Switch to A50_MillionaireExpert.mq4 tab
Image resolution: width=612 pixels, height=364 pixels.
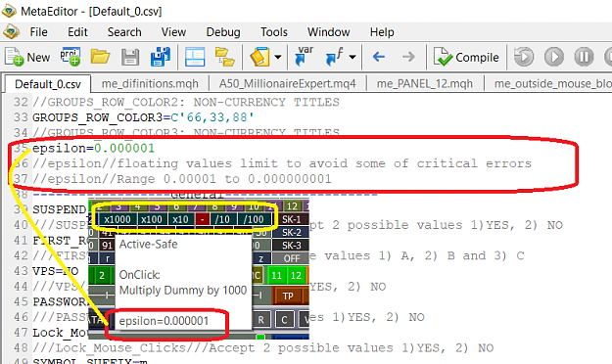tap(287, 83)
